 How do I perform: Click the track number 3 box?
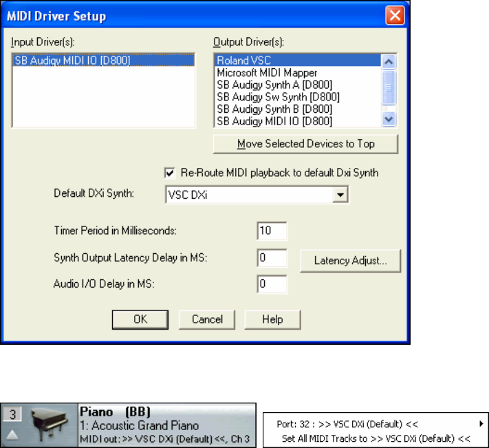12,414
